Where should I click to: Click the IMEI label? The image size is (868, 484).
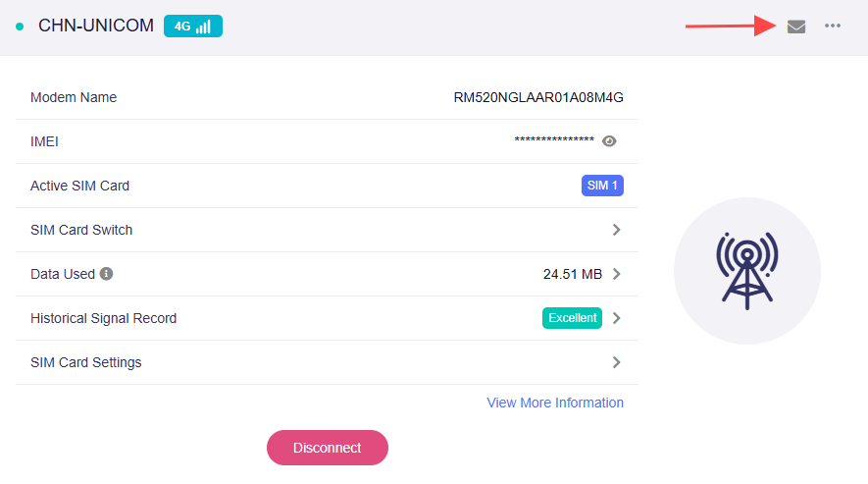(x=44, y=142)
